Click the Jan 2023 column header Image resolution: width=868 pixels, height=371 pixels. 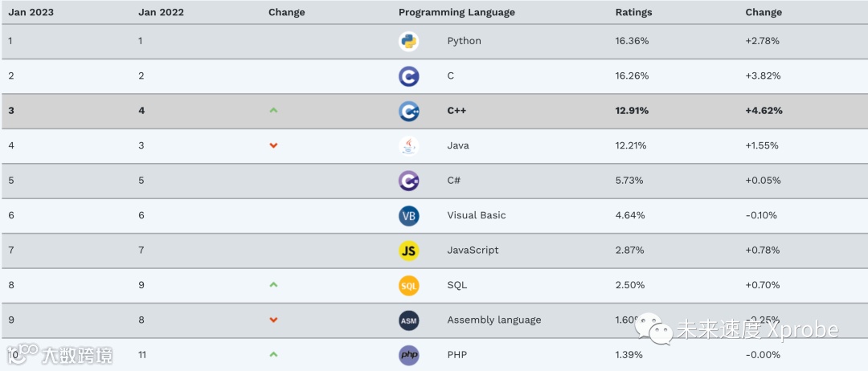coord(31,12)
